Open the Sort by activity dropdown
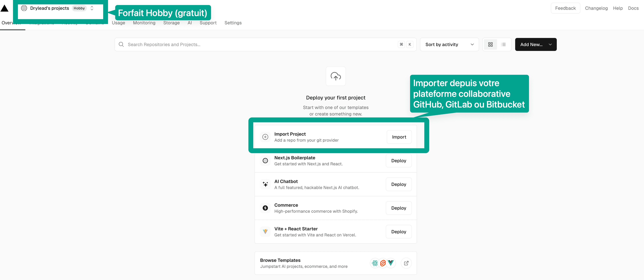This screenshot has width=644, height=280. click(449, 44)
